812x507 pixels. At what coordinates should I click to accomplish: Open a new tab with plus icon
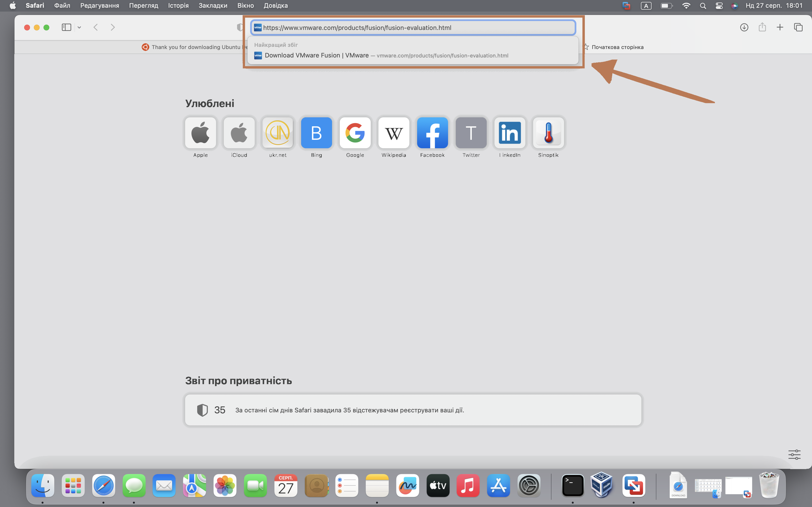(x=780, y=28)
